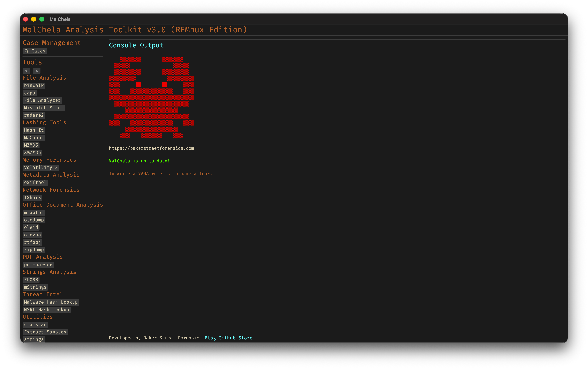588x369 pixels.
Task: Run mraptor tool
Action: 34,212
